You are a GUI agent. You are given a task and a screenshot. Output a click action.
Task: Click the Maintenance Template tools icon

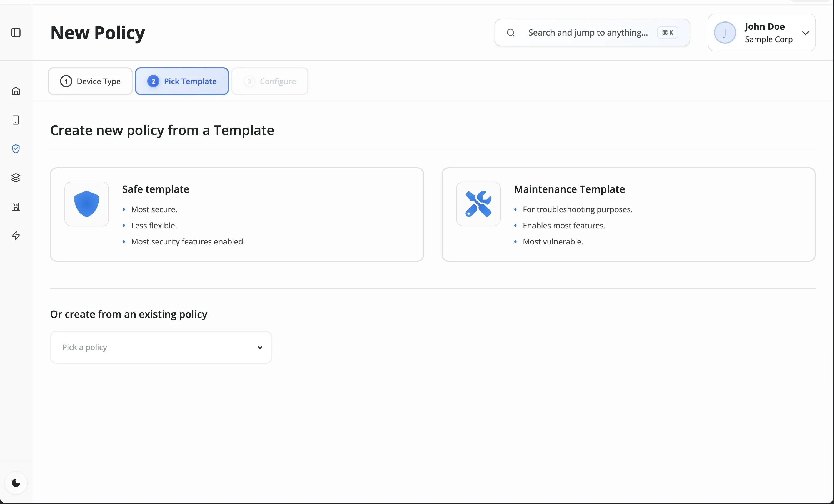point(478,204)
